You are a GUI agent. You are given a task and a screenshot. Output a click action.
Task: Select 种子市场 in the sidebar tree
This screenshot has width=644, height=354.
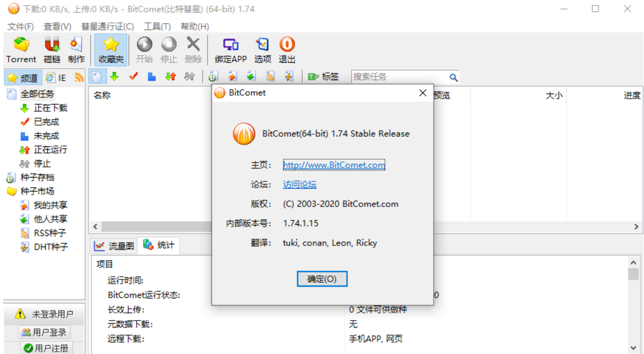pos(37,191)
